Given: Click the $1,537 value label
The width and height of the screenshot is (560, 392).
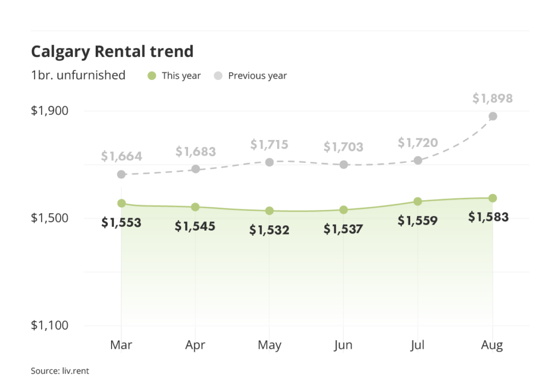Looking at the screenshot, I should 343,229.
